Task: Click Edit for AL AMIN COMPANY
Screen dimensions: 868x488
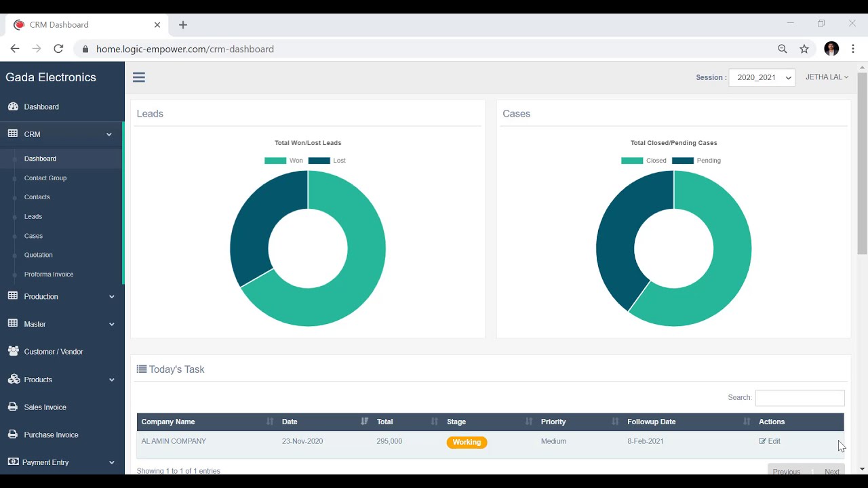Action: click(770, 441)
